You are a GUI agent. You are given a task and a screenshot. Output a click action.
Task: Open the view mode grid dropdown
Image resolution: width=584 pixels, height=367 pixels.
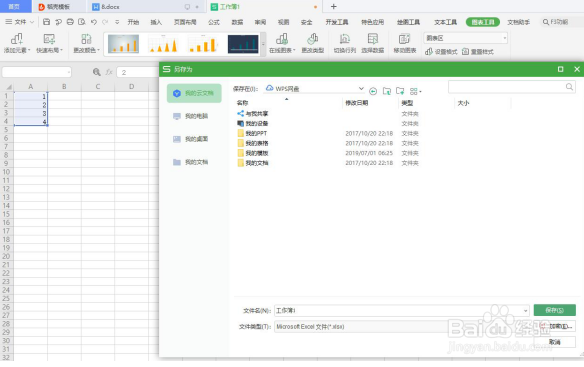[x=415, y=91]
